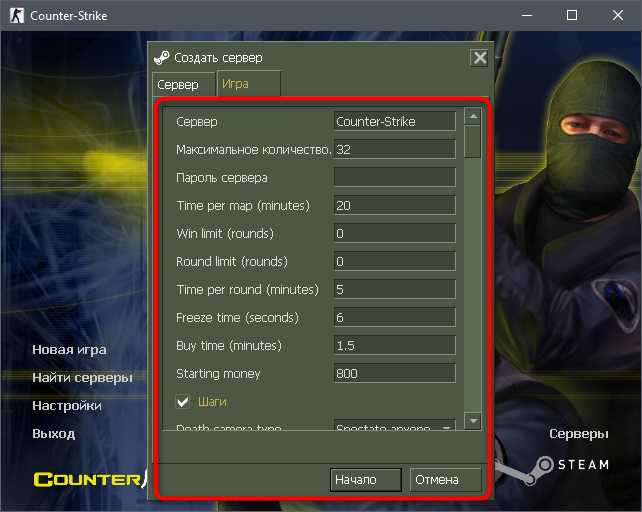The image size is (642, 512).
Task: Click the scrollbar down arrow
Action: click(x=473, y=421)
